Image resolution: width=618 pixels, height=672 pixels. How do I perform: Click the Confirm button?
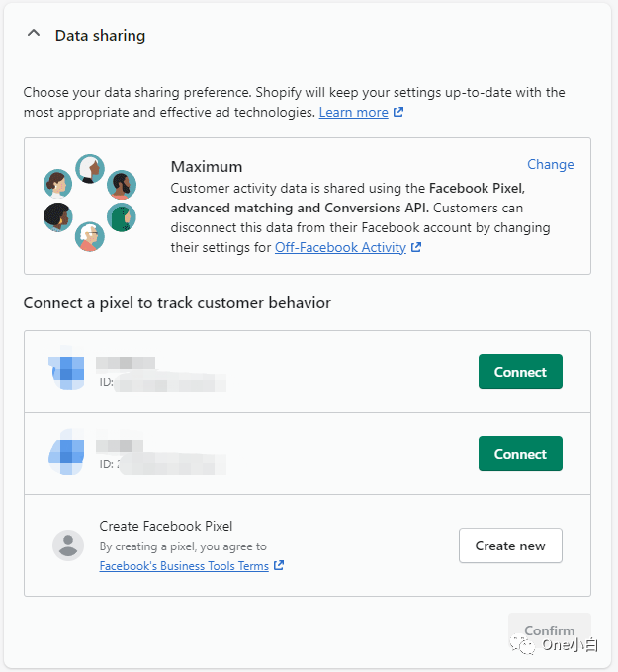pos(550,630)
